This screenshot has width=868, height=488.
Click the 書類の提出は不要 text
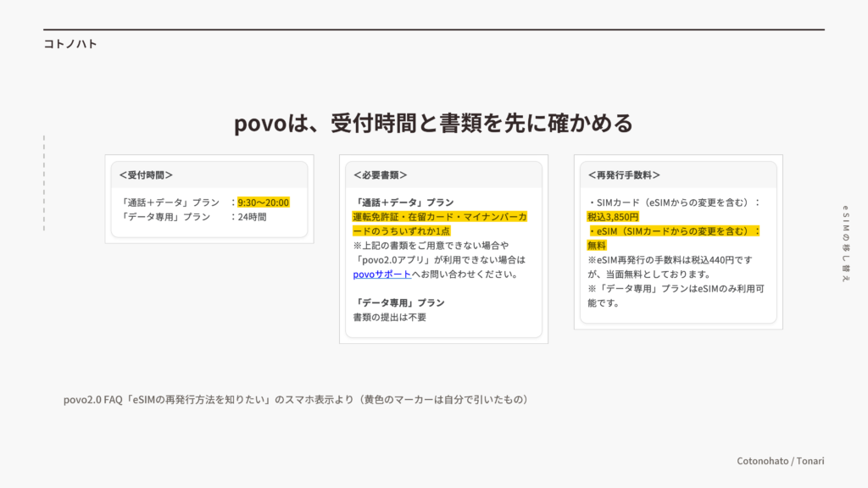click(x=390, y=318)
